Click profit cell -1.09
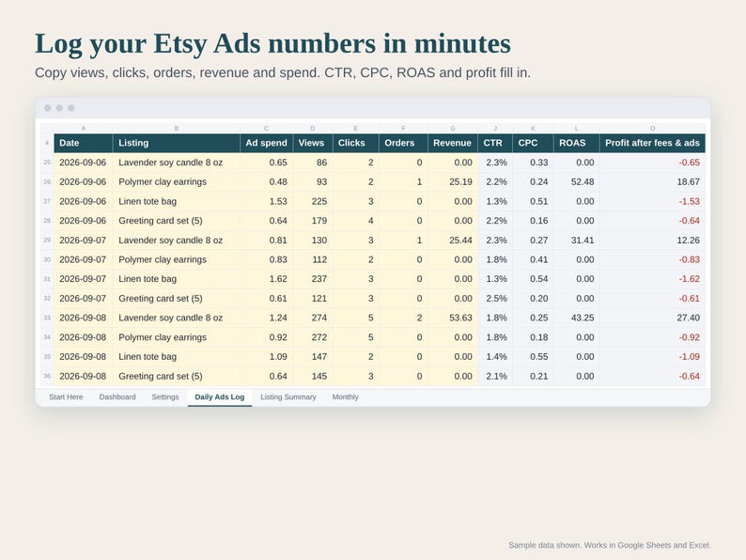 click(652, 356)
